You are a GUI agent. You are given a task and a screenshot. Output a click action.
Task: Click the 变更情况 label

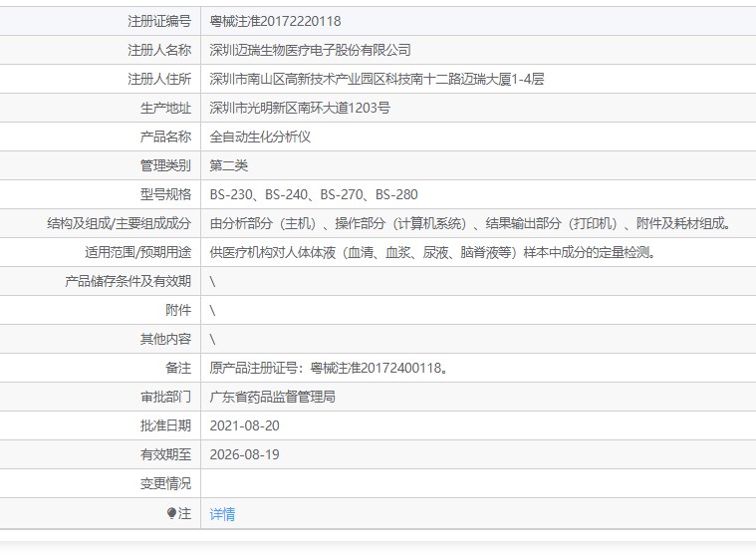click(166, 484)
